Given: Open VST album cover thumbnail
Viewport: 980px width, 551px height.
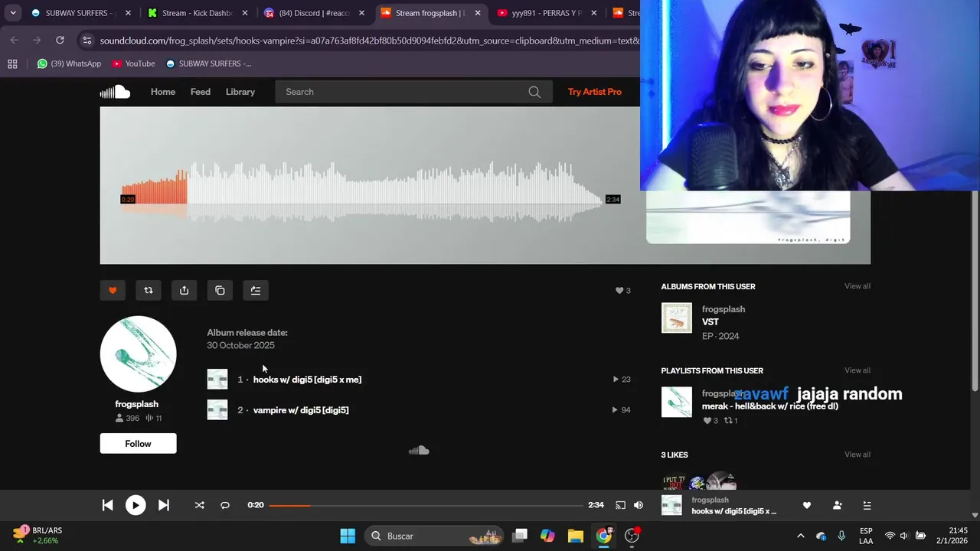Looking at the screenshot, I should tap(677, 318).
